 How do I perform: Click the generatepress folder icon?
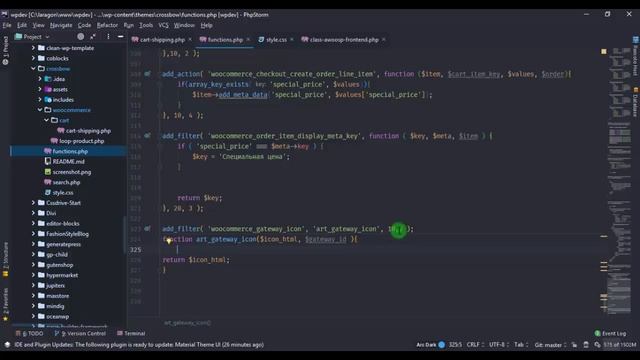pyautogui.click(x=41, y=244)
